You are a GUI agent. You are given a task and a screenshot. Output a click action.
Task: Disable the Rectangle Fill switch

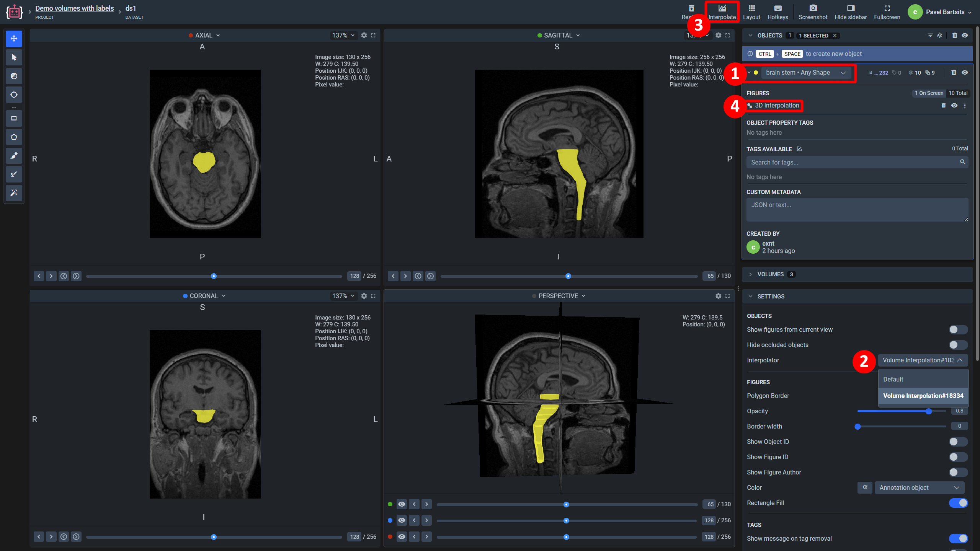click(x=958, y=503)
